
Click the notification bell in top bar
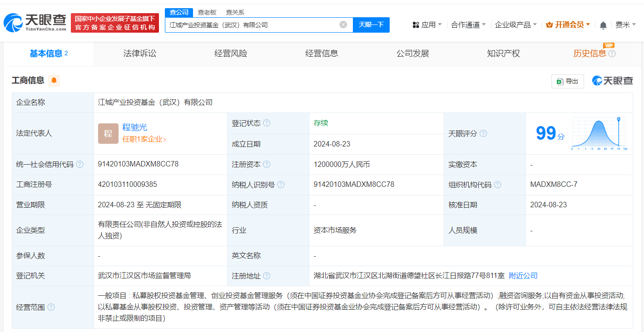(603, 25)
